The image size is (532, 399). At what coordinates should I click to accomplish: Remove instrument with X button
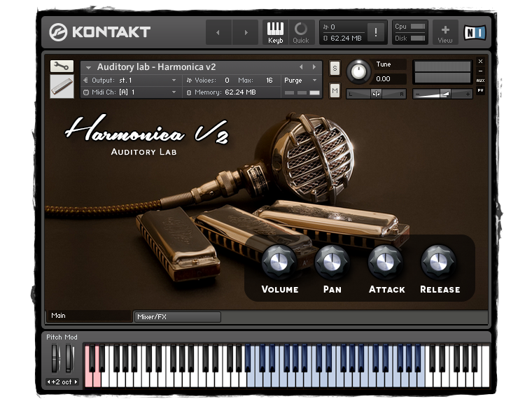[x=480, y=62]
